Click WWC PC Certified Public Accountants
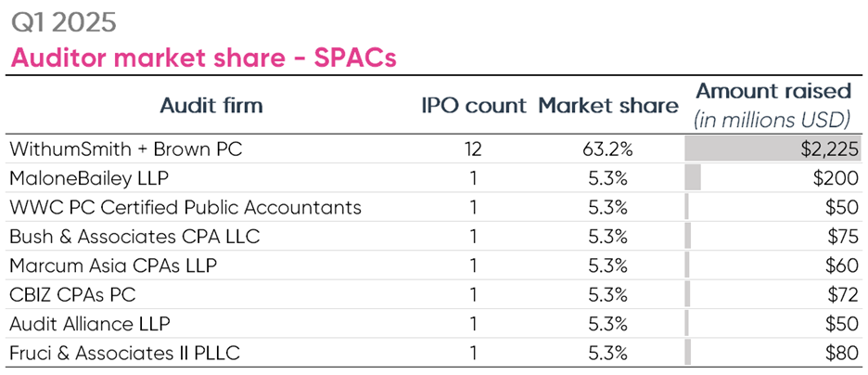This screenshot has width=868, height=375. coord(185,207)
